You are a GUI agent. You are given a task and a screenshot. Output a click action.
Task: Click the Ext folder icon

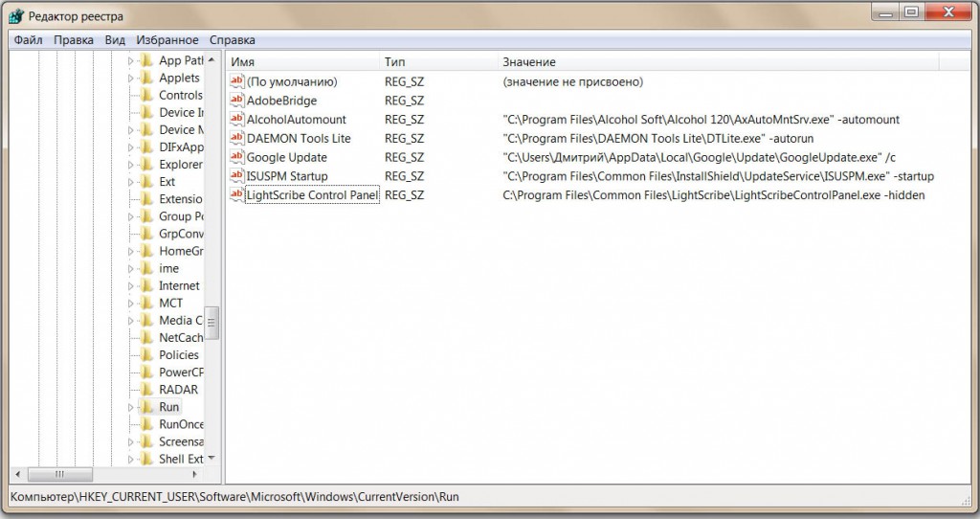(x=146, y=182)
